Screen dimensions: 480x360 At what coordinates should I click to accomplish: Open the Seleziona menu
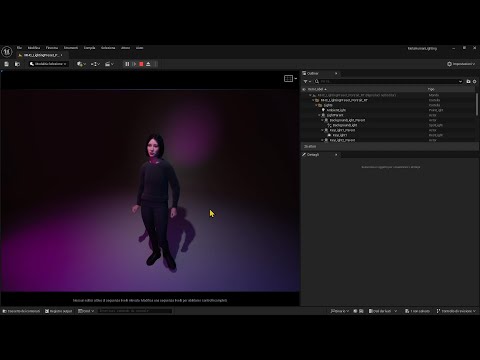click(108, 48)
